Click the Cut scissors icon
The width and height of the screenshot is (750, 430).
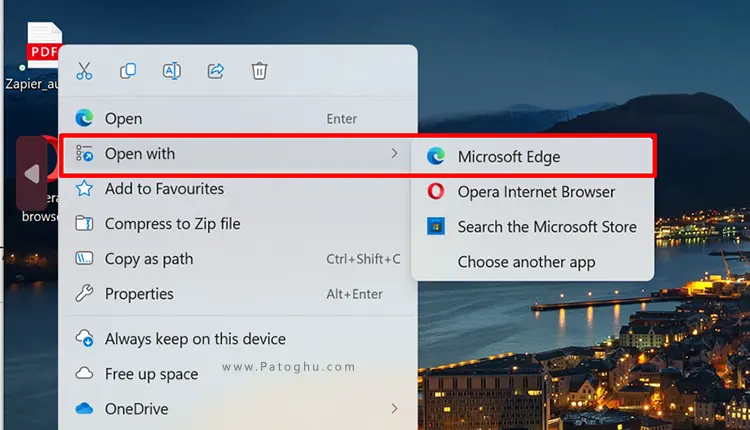pos(84,71)
